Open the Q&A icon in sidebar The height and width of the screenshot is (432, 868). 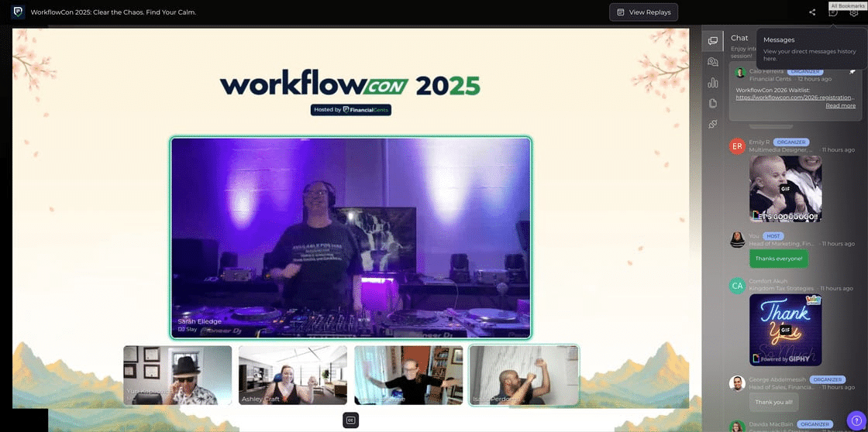tap(713, 62)
